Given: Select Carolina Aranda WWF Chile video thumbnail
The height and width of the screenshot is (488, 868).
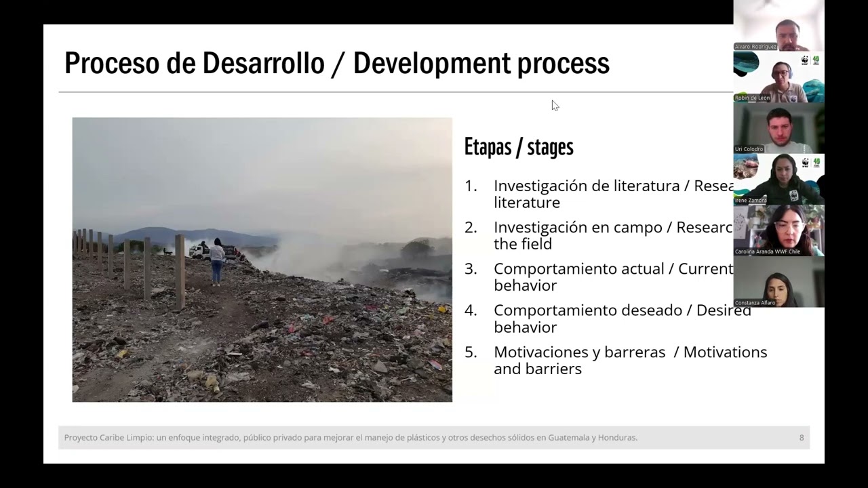Looking at the screenshot, I should tap(778, 230).
